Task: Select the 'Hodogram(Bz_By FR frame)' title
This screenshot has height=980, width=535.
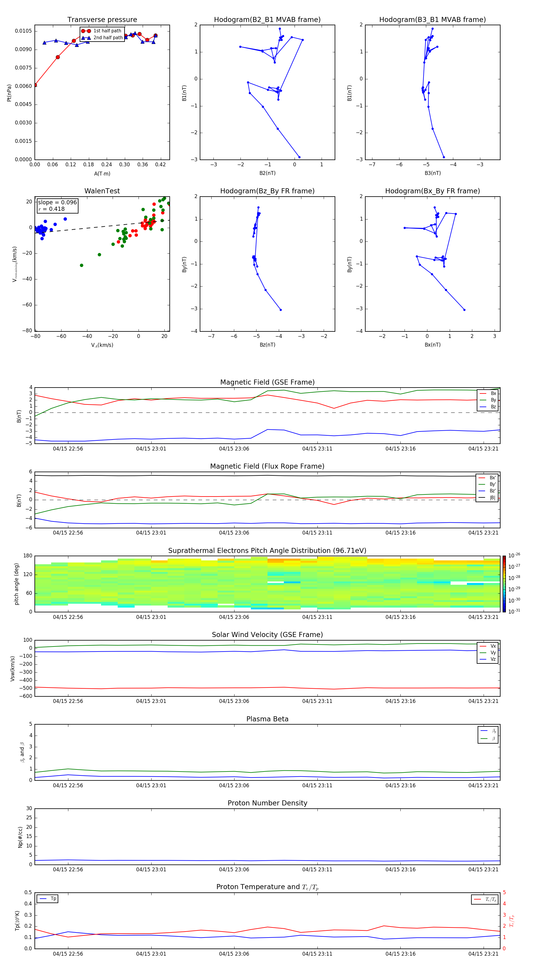Action: tap(267, 191)
